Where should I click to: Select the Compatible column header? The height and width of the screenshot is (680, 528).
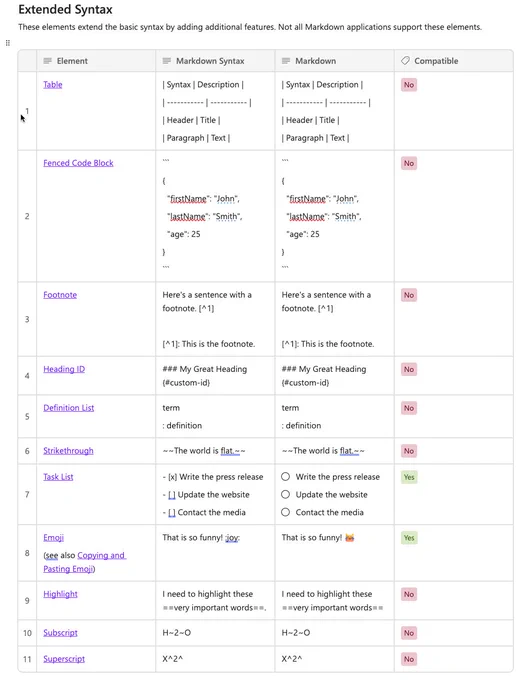[453, 61]
